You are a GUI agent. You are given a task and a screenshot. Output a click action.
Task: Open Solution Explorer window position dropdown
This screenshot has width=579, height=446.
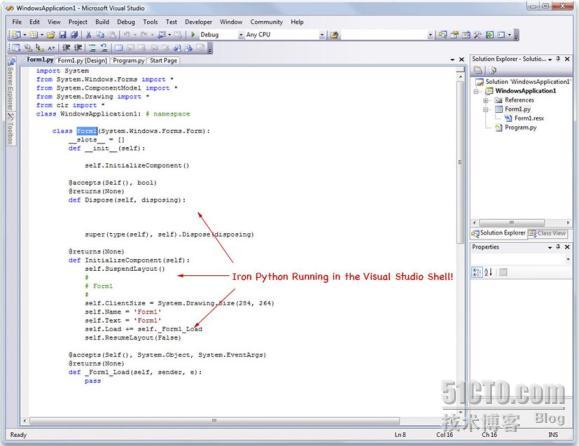click(x=550, y=59)
